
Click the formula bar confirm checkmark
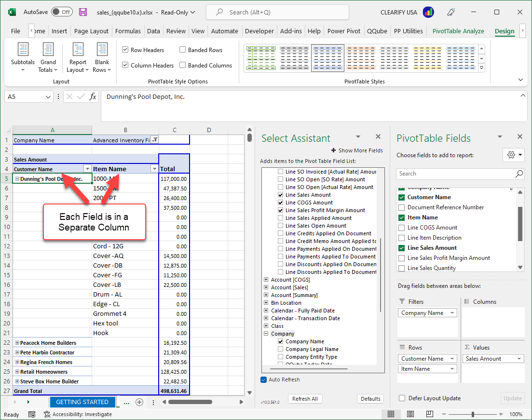(81, 97)
